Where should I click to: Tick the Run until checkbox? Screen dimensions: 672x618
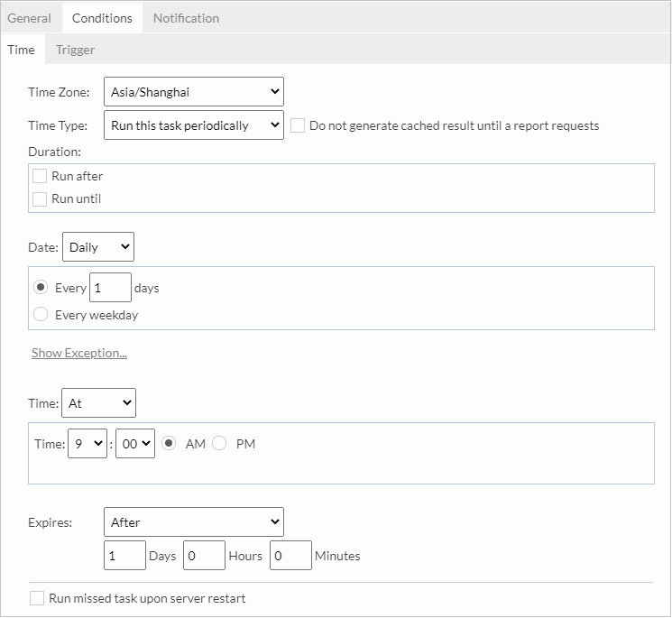click(40, 198)
